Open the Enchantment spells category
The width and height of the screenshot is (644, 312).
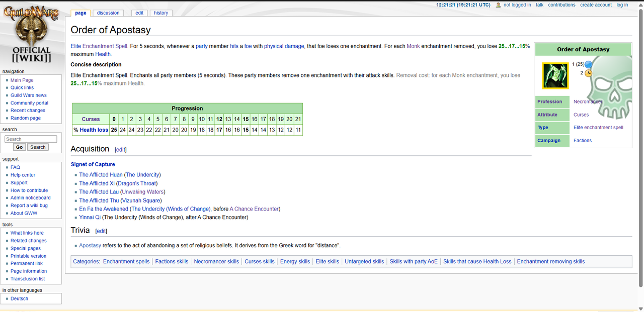tap(126, 262)
